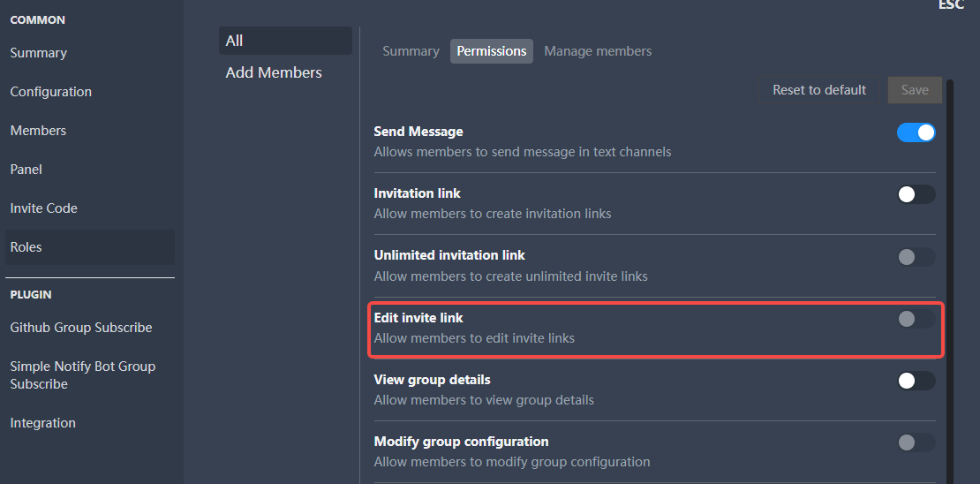Select the All role
The height and width of the screenshot is (484, 980).
[286, 41]
